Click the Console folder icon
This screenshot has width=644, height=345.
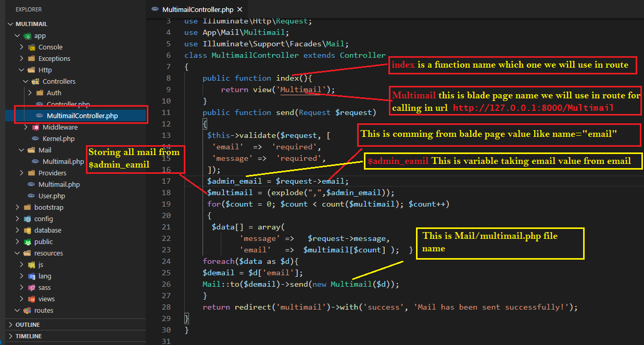click(31, 47)
